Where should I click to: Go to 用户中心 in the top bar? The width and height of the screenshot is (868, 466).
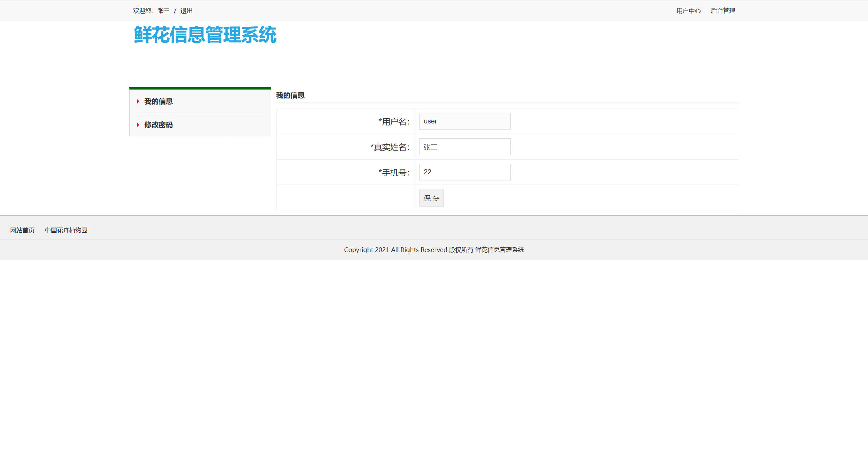[x=688, y=11]
